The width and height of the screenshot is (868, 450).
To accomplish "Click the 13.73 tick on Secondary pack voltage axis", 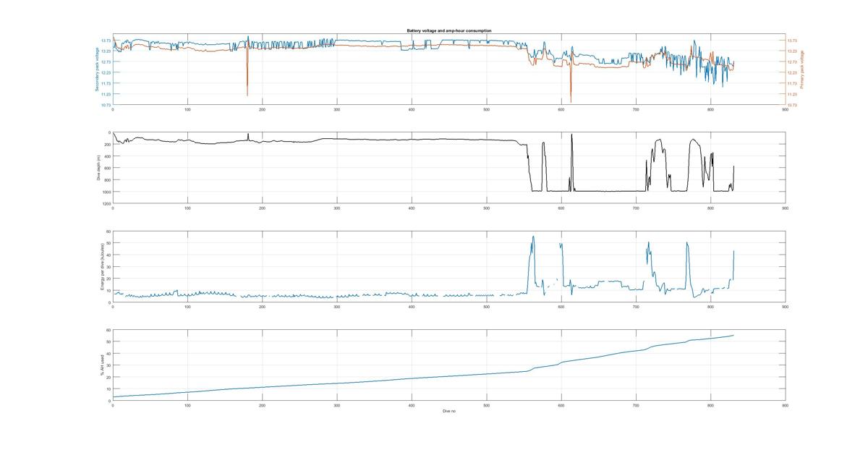I will tap(106, 41).
